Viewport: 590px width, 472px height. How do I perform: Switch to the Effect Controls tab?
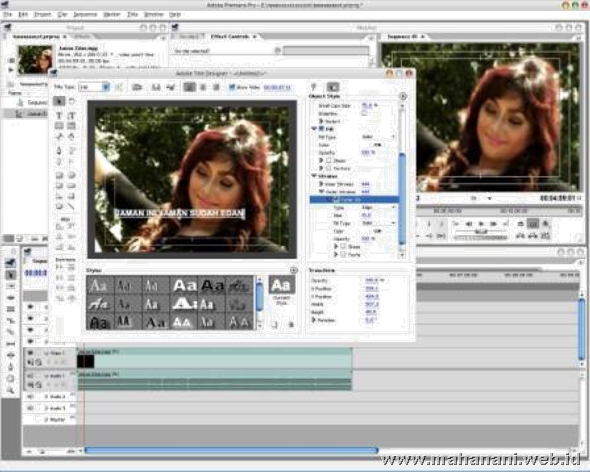pos(230,37)
